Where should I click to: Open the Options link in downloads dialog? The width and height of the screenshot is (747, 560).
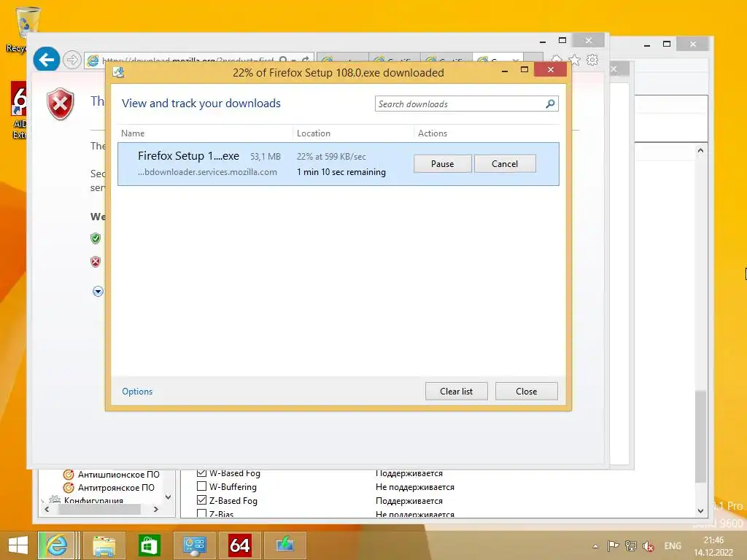coord(137,392)
